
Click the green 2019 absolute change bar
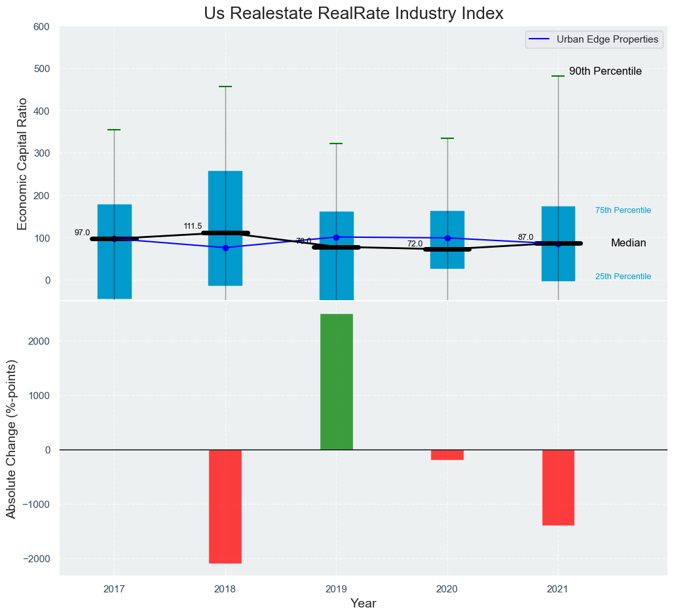coord(336,381)
